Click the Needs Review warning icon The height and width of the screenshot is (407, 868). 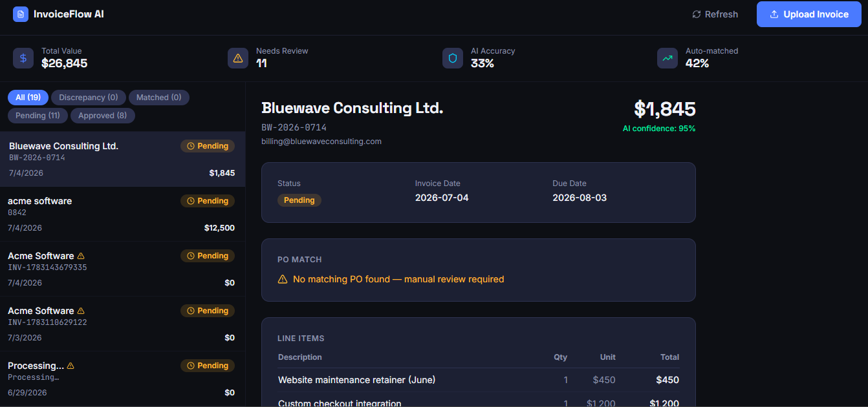tap(238, 58)
